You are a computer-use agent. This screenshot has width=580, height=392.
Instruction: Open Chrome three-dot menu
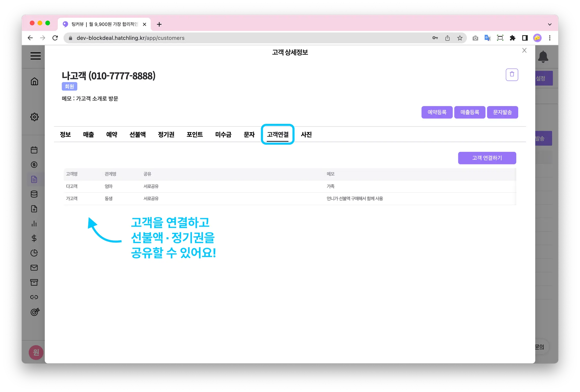tap(550, 38)
